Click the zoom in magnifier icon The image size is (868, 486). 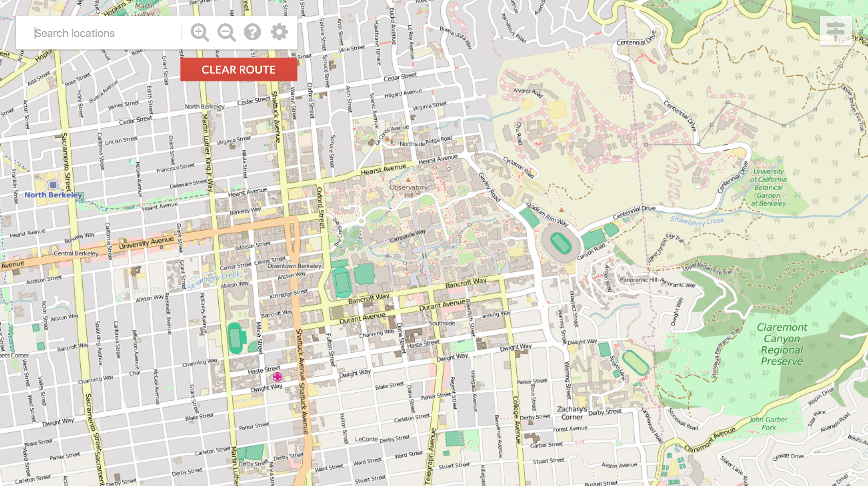(x=199, y=33)
